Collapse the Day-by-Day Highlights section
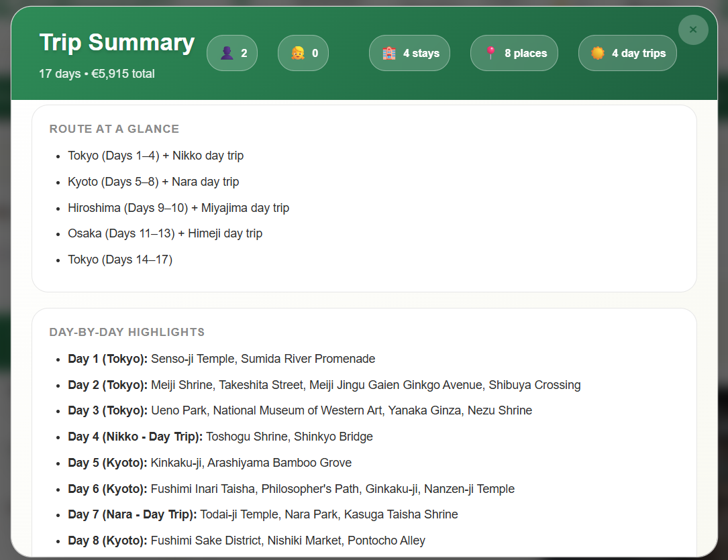The height and width of the screenshot is (560, 728). pyautogui.click(x=128, y=331)
